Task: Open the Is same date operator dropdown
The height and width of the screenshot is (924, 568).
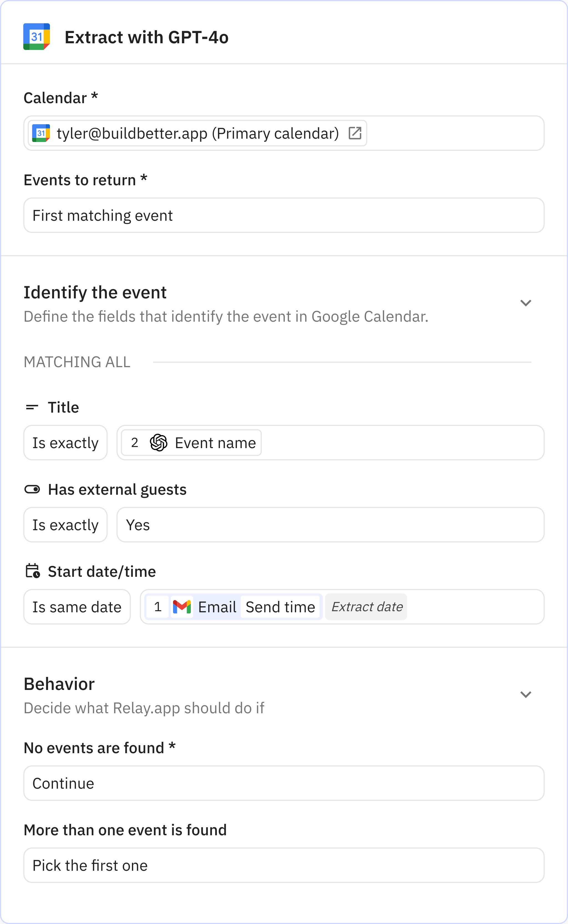Action: (x=77, y=606)
